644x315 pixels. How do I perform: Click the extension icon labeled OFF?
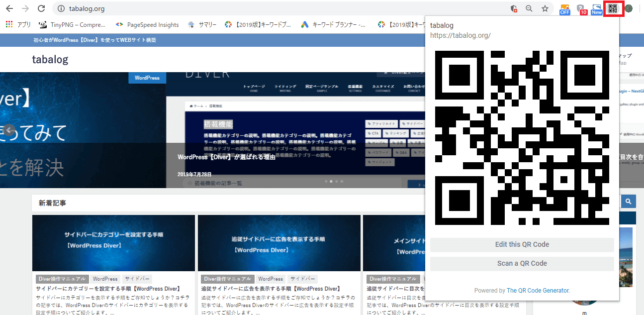coord(564,8)
